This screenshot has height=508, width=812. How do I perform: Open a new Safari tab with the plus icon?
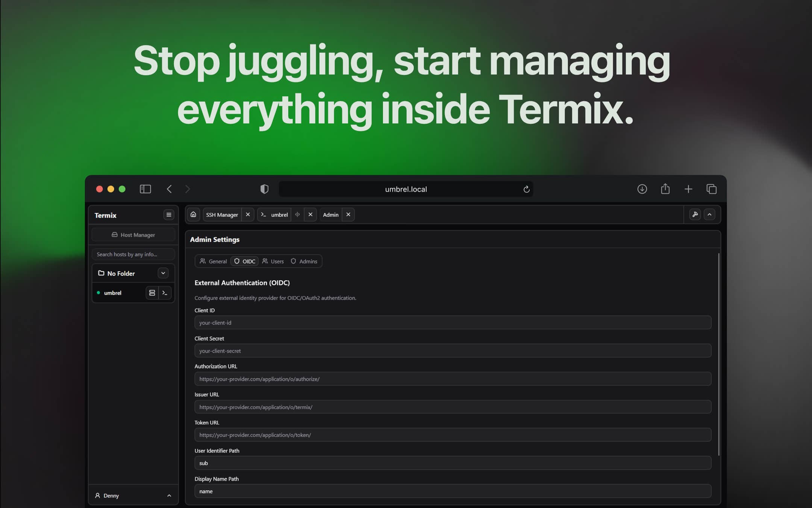click(x=688, y=189)
